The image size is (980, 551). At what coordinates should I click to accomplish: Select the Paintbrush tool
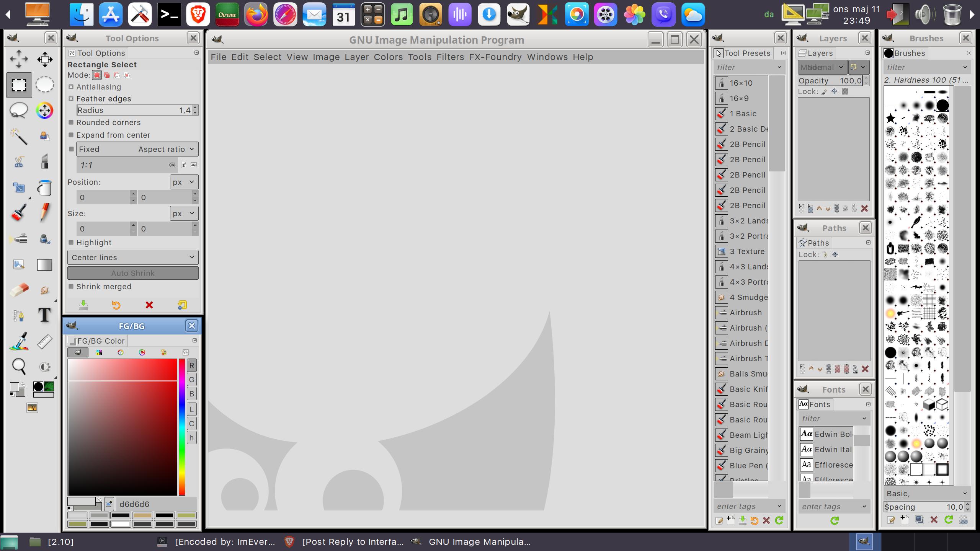19,213
